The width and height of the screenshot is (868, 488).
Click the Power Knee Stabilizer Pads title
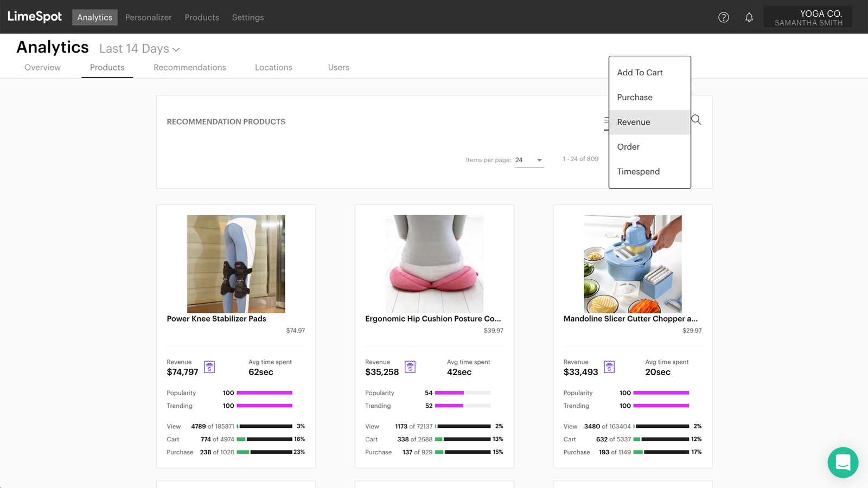coord(216,319)
